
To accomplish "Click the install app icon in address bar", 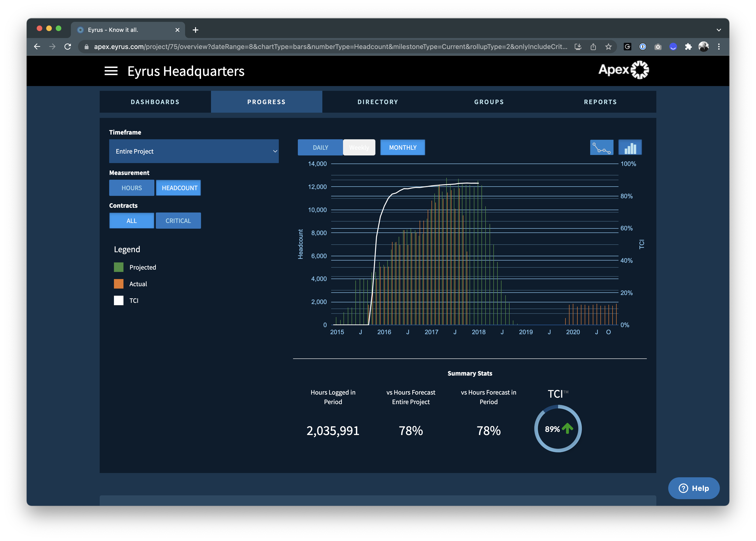I will tap(578, 47).
